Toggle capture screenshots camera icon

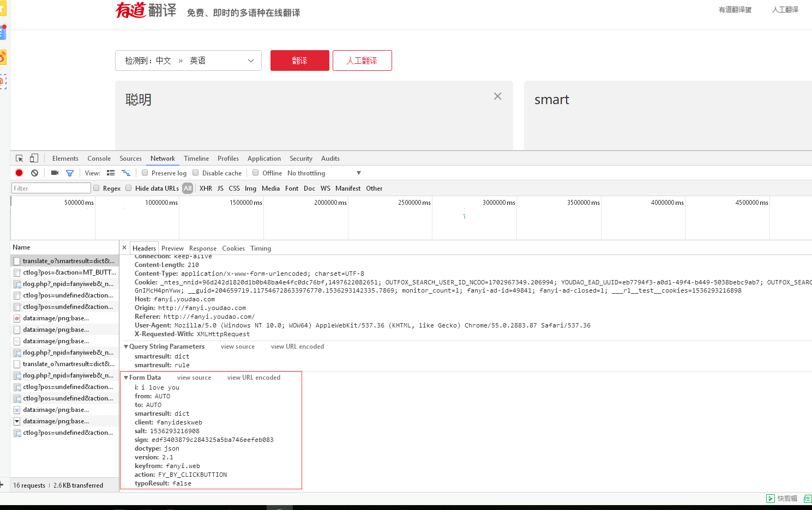(x=55, y=173)
